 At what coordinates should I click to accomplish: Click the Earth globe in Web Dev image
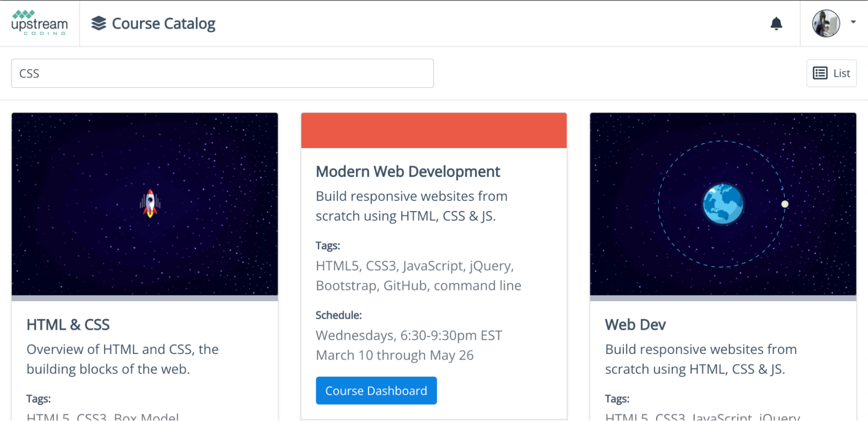click(723, 204)
